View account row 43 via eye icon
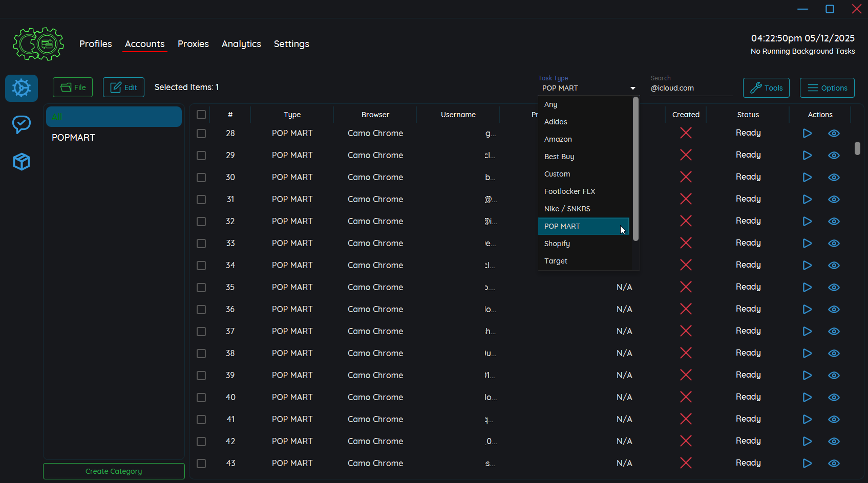The width and height of the screenshot is (868, 483). [834, 463]
